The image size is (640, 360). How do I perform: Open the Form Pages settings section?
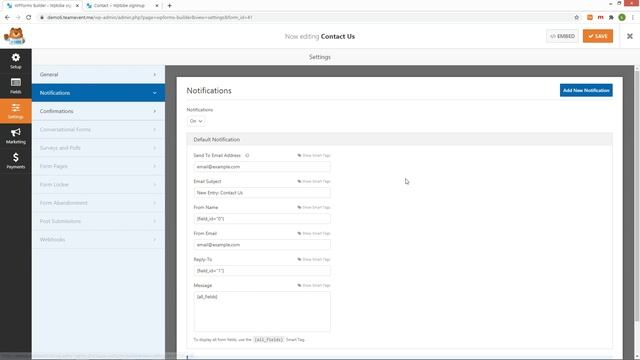pyautogui.click(x=98, y=166)
